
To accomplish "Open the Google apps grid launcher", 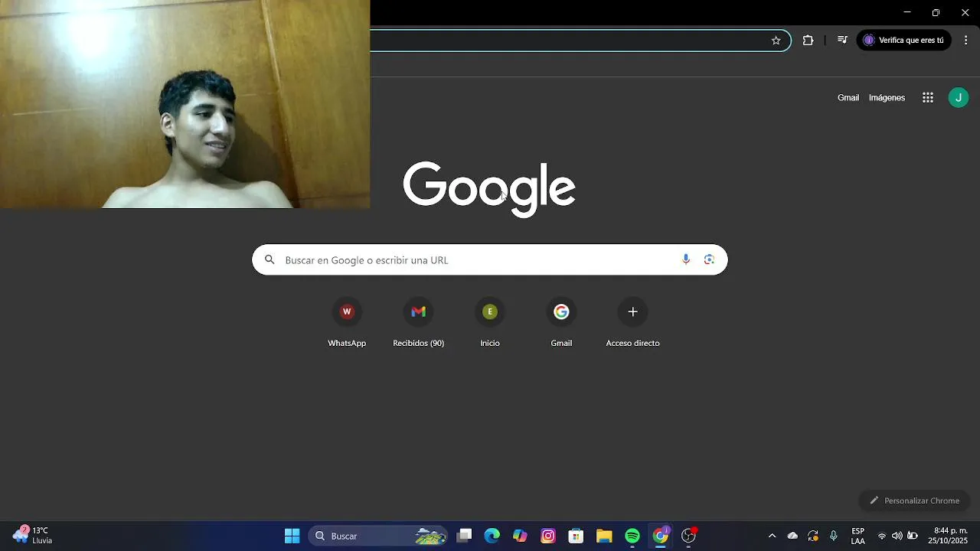I will (928, 98).
